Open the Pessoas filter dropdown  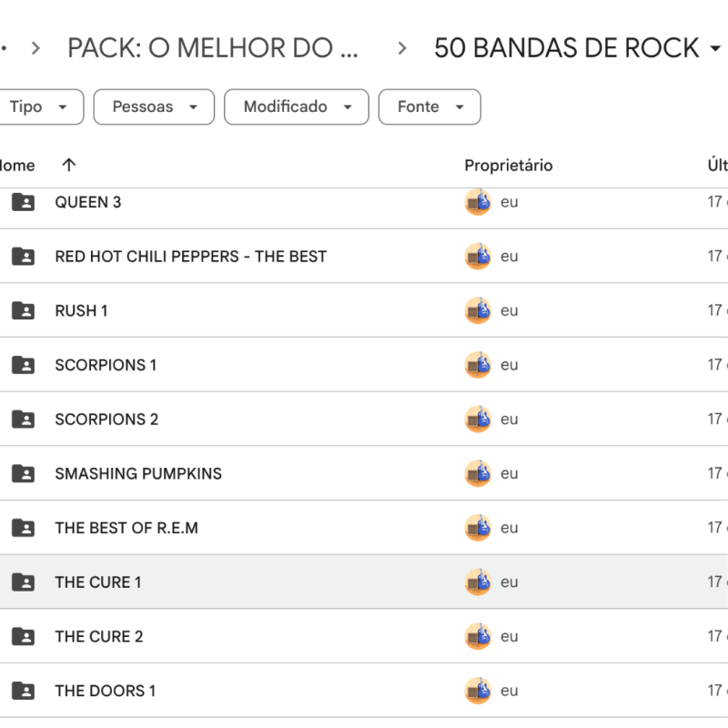[154, 106]
